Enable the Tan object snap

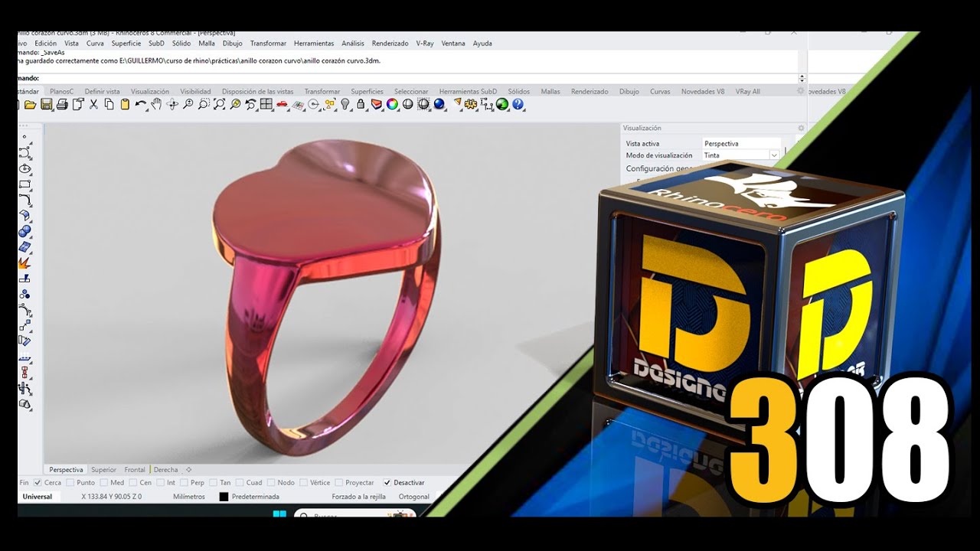[213, 483]
